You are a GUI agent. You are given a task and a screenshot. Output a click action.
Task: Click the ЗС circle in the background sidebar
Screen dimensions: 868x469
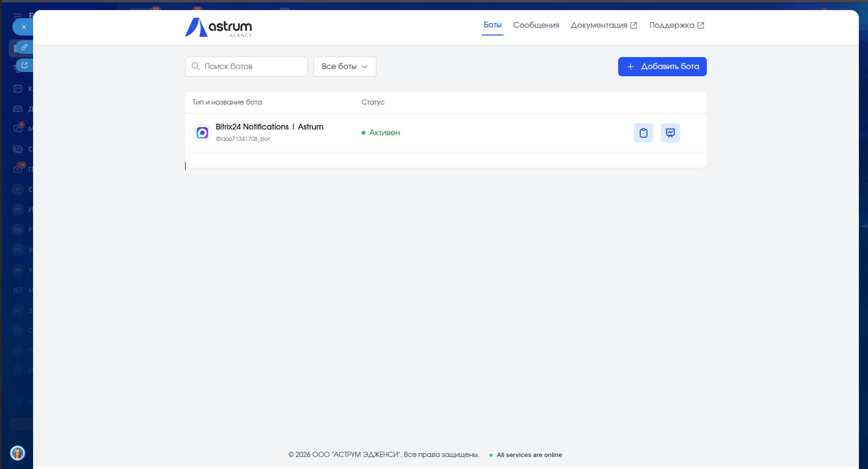(18, 310)
